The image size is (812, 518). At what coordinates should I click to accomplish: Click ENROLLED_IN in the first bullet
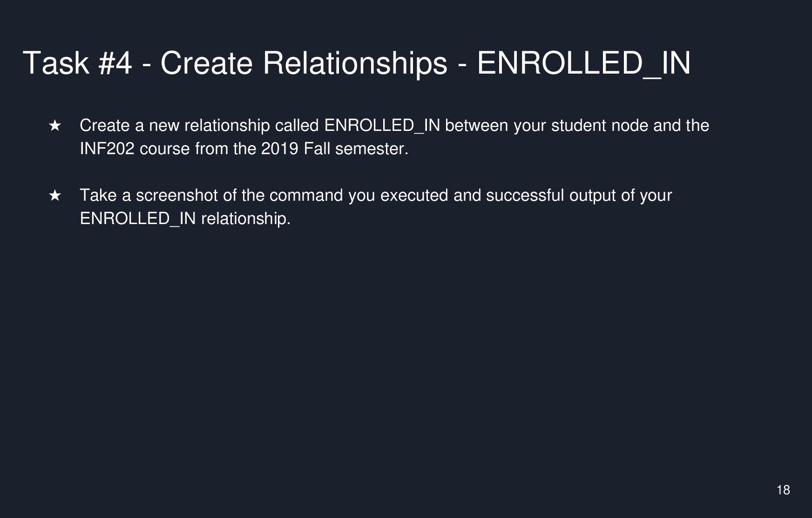coord(382,126)
